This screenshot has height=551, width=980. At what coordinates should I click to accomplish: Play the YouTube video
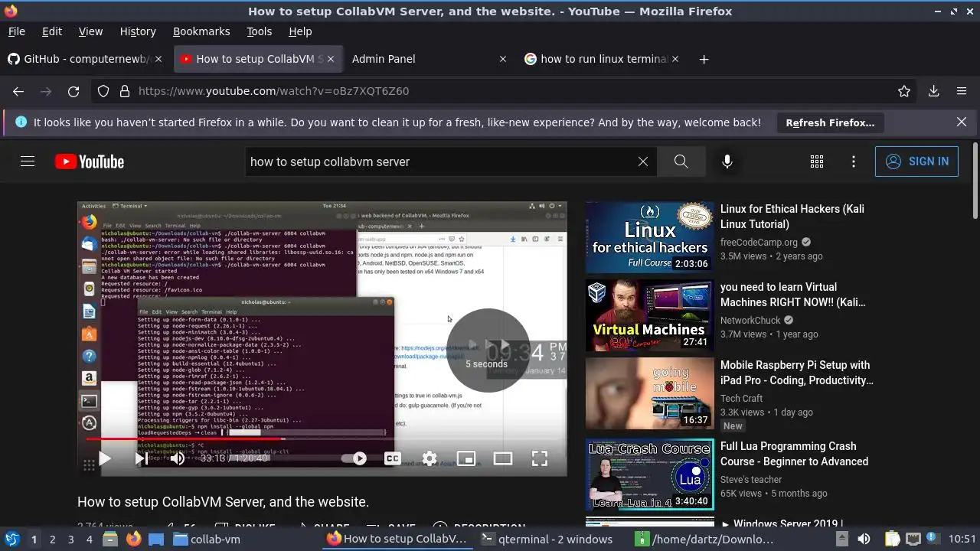(x=105, y=458)
